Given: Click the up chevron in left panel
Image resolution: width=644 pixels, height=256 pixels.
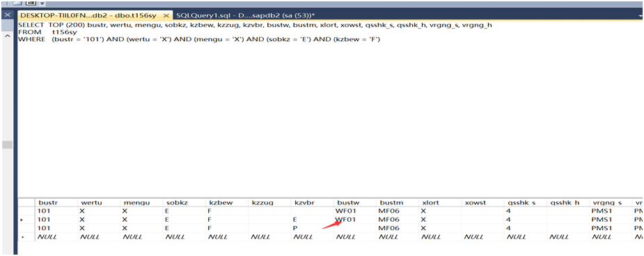Looking at the screenshot, I should pyautogui.click(x=7, y=36).
